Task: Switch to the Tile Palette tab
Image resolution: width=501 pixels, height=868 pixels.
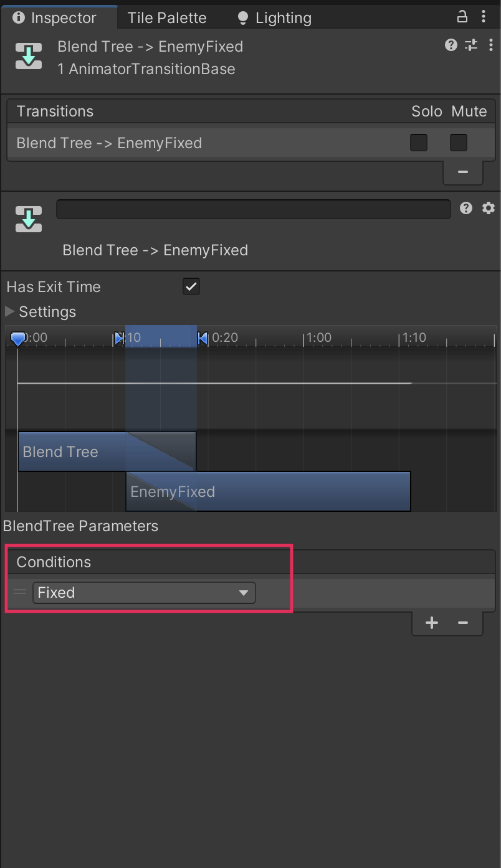Action: 167,18
